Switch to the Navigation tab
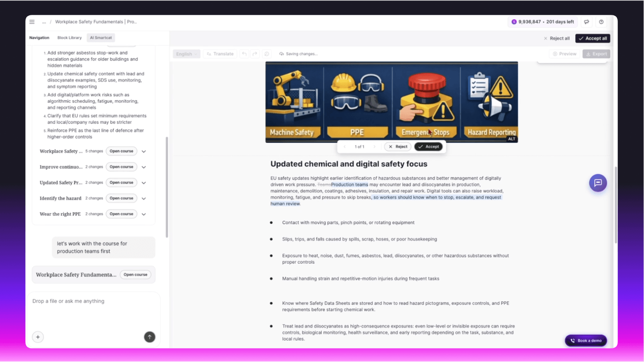The height and width of the screenshot is (362, 644). [x=39, y=38]
